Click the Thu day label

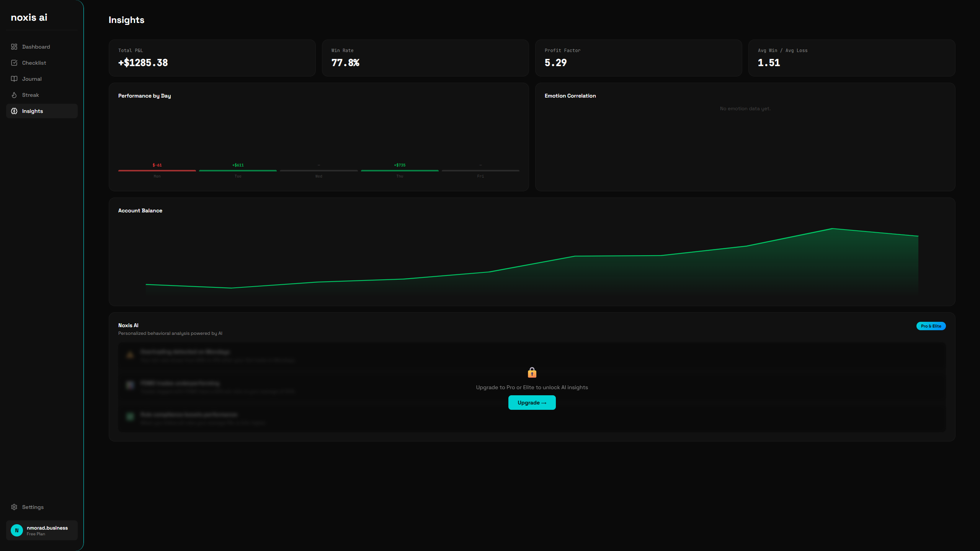pos(400,176)
